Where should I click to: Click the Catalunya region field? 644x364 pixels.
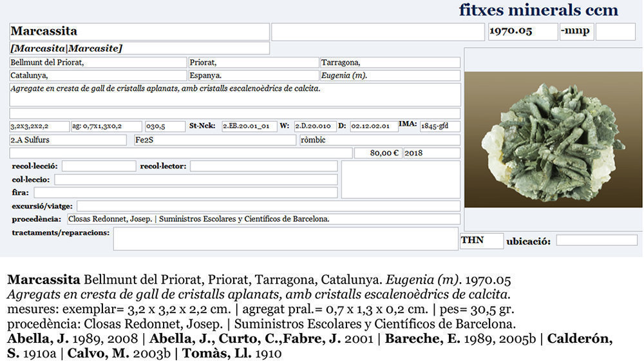click(98, 75)
